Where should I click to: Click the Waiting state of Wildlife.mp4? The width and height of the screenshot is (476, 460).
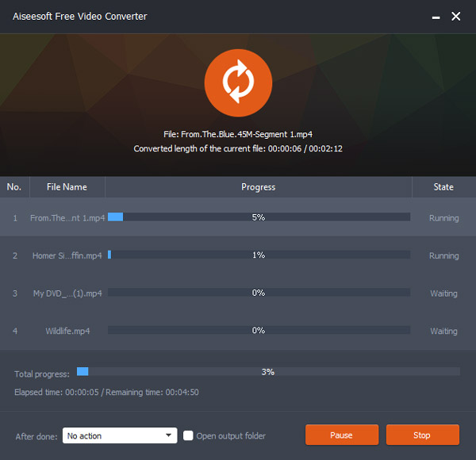(443, 331)
